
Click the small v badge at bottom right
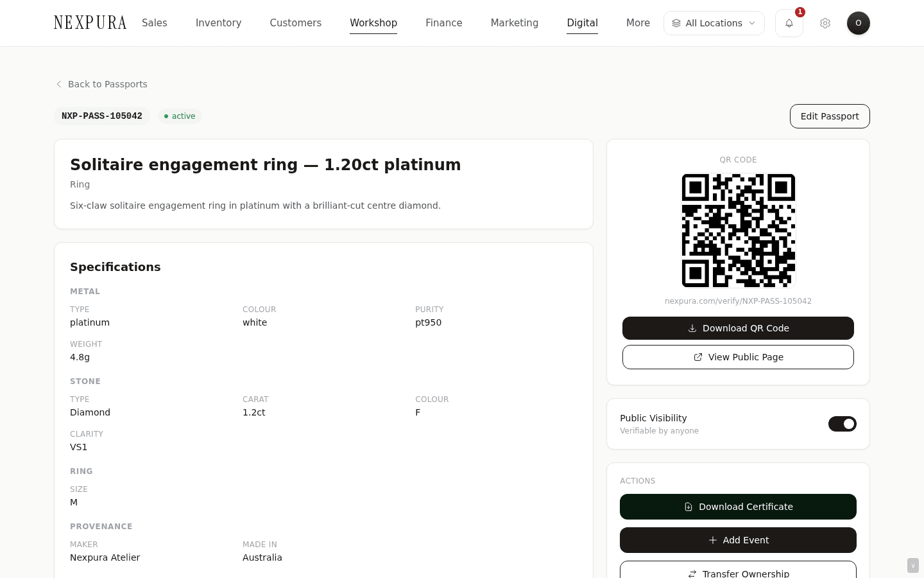[913, 565]
